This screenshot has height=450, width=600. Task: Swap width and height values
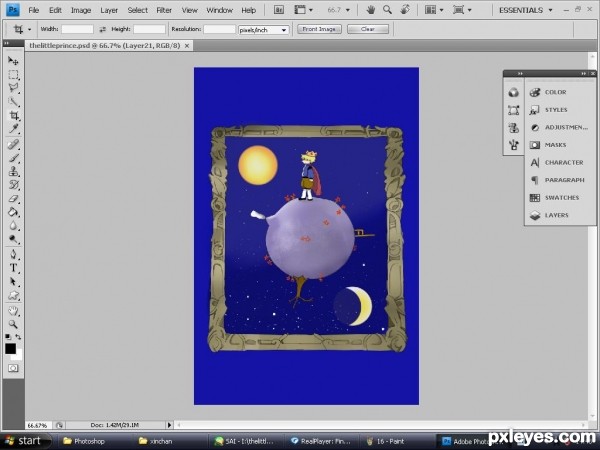point(102,29)
